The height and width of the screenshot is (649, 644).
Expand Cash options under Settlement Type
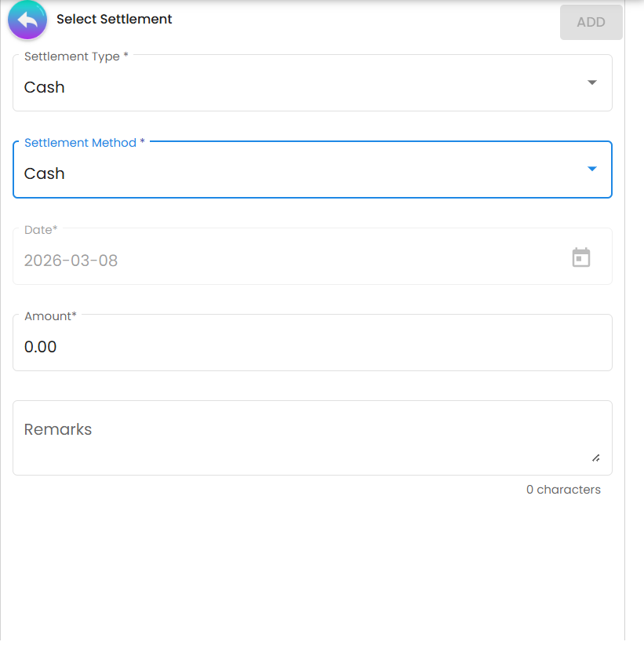pyautogui.click(x=591, y=82)
